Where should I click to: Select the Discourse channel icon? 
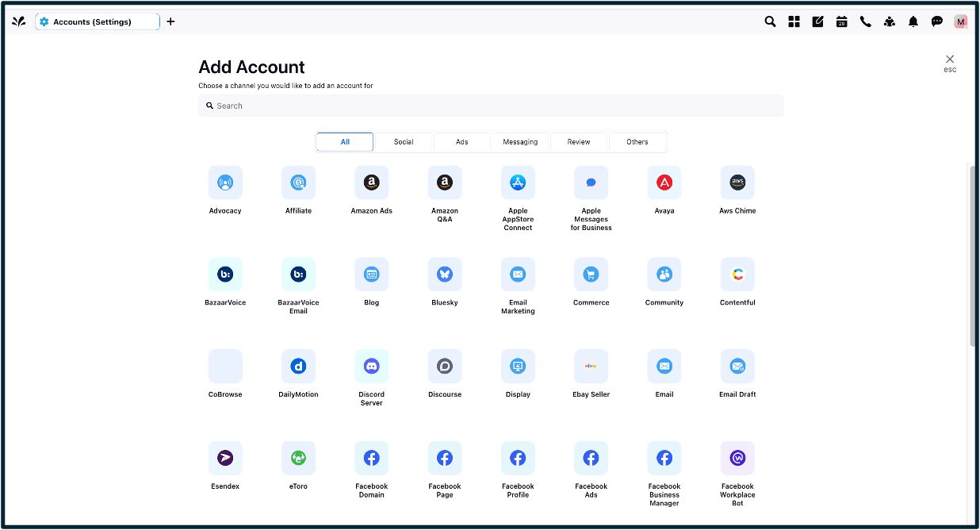click(x=445, y=367)
